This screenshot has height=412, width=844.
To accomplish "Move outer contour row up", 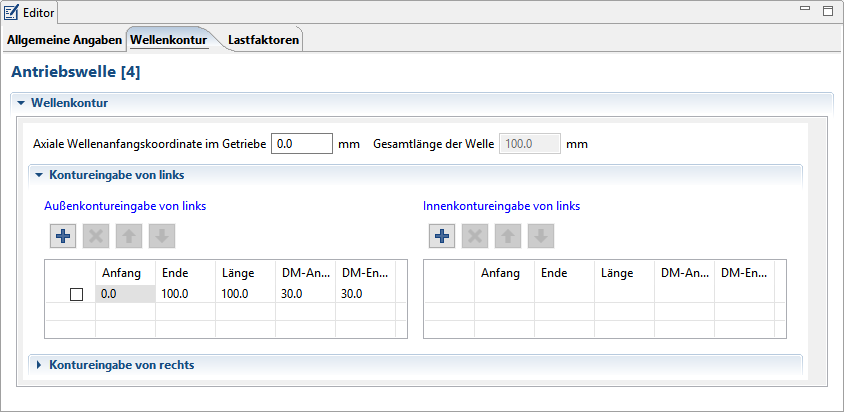I will (x=129, y=236).
